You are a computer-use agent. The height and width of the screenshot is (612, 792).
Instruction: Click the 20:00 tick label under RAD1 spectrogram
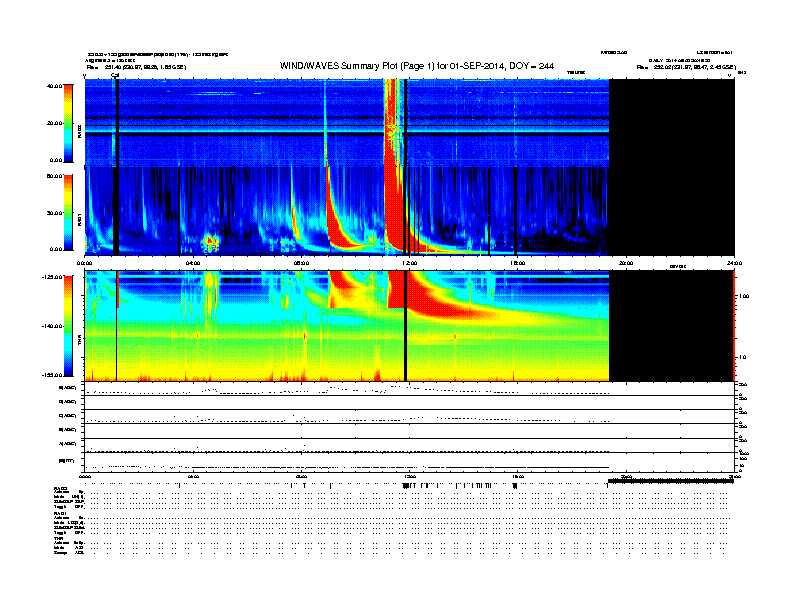(626, 263)
